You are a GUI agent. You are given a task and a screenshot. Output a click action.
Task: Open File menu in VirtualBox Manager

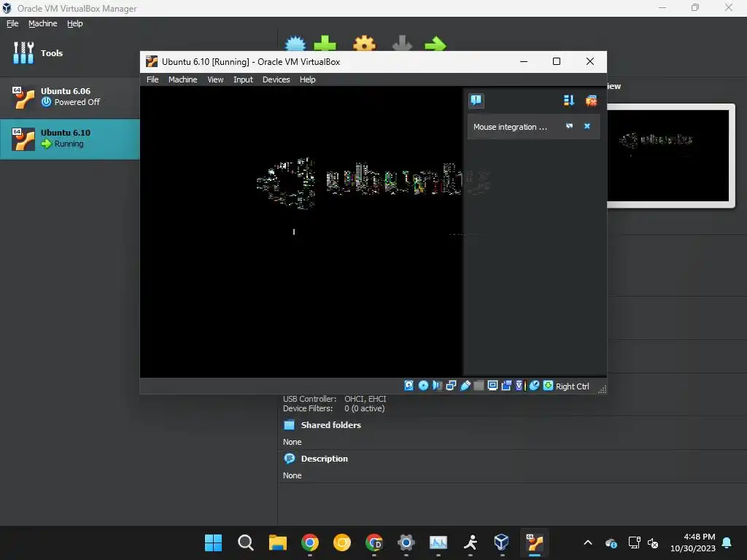[x=12, y=23]
